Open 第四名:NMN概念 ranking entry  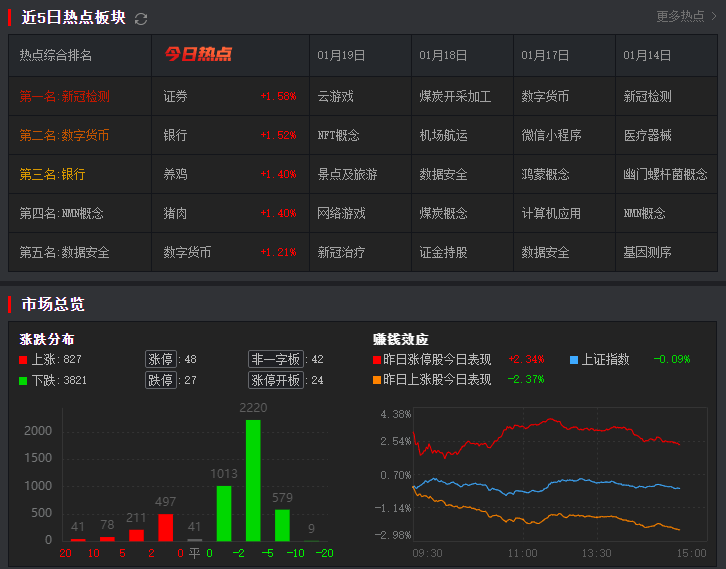pos(61,213)
